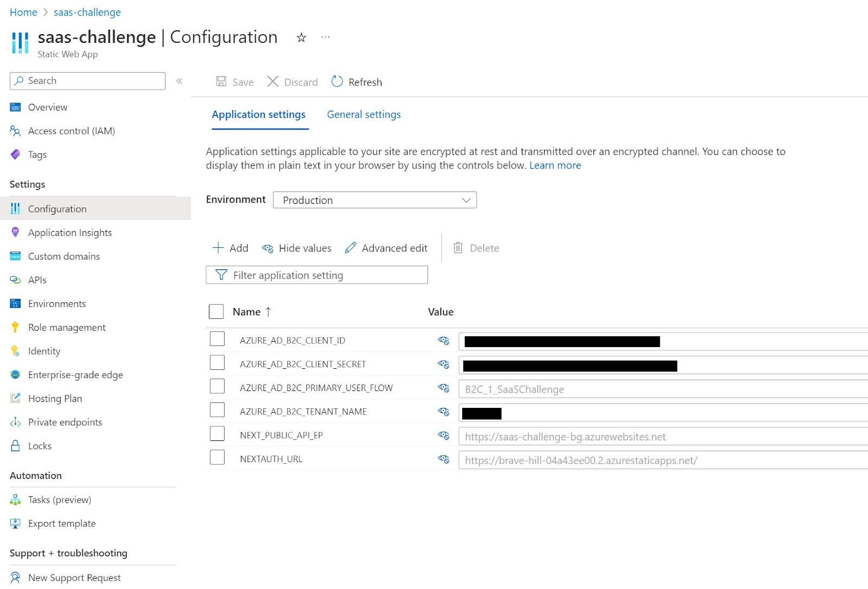Screen dimensions: 868x589
Task: Switch to Application settings tab
Action: (259, 114)
